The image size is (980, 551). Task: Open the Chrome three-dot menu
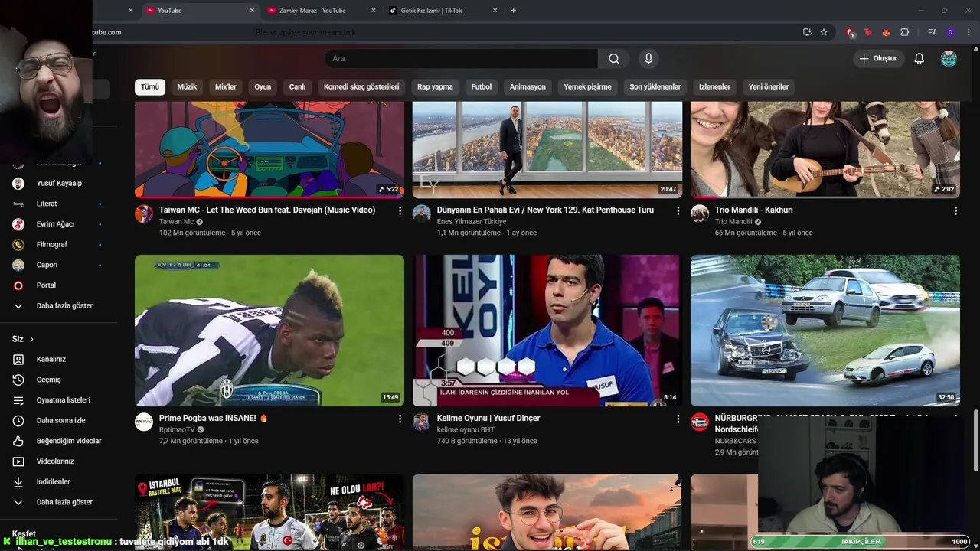pos(969,32)
